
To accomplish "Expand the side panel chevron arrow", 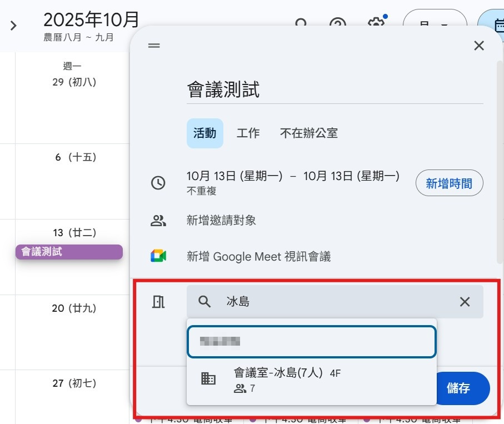I will point(13,26).
